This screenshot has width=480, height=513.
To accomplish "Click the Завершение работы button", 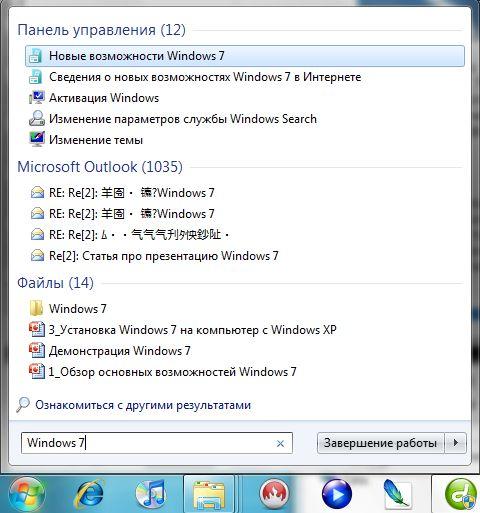I will click(380, 443).
